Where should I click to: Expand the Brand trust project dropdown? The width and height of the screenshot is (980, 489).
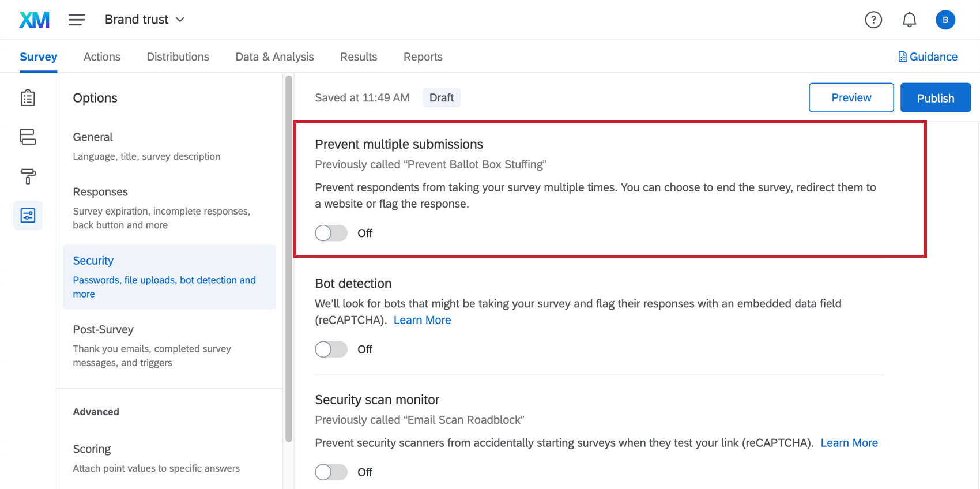[x=145, y=20]
